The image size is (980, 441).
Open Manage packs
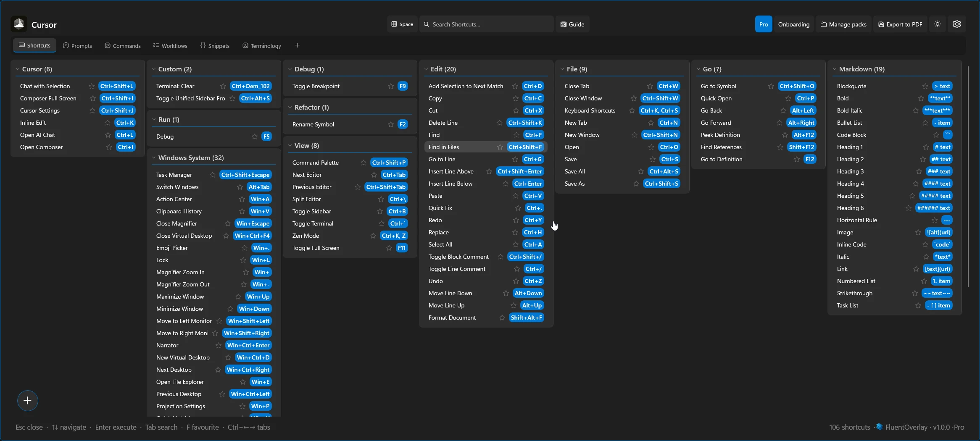[843, 24]
